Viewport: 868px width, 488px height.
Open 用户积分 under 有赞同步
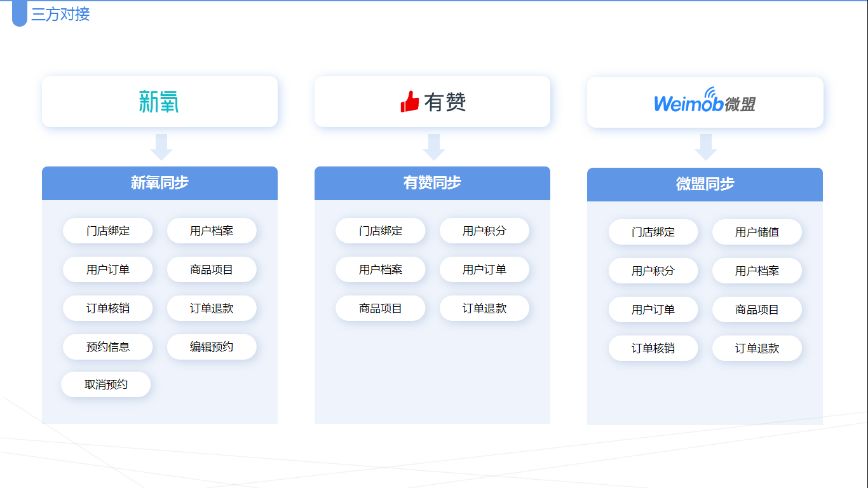tap(484, 231)
